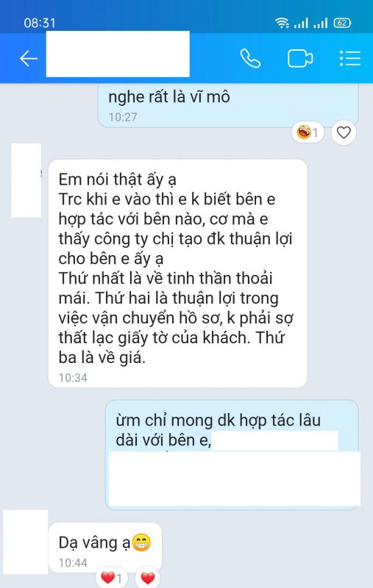This screenshot has height=588, width=373.
Task: Tap the back arrow in the header
Action: [x=29, y=59]
